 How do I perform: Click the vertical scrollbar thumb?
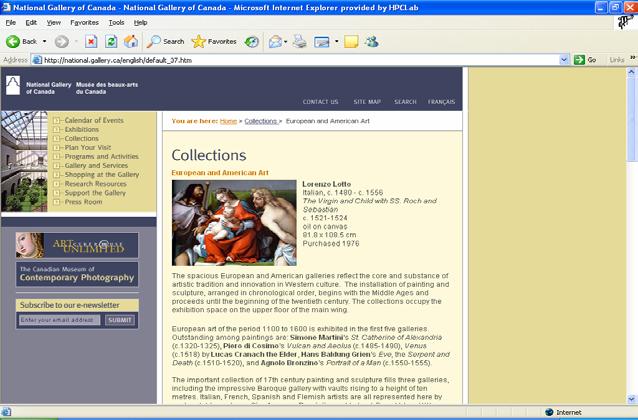tap(631, 119)
